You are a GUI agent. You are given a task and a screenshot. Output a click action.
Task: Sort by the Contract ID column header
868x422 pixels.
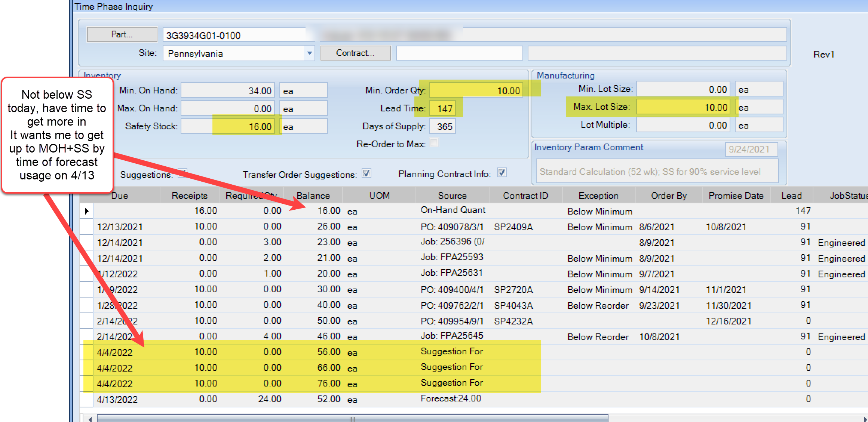(x=525, y=195)
